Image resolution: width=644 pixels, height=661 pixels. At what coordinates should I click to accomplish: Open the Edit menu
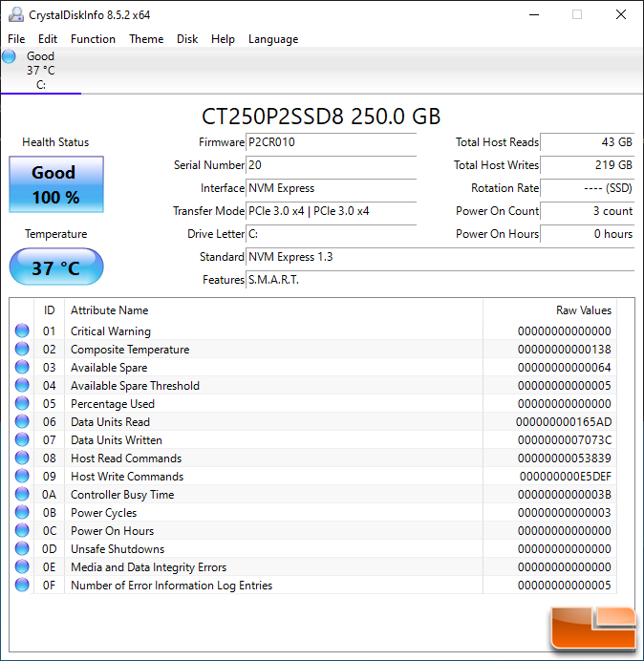(47, 39)
